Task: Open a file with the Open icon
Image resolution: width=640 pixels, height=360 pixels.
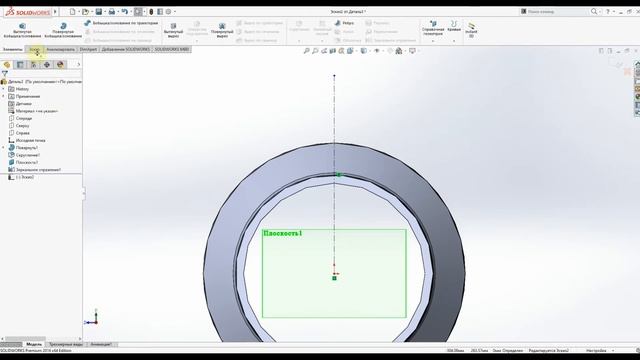Action: (x=85, y=12)
